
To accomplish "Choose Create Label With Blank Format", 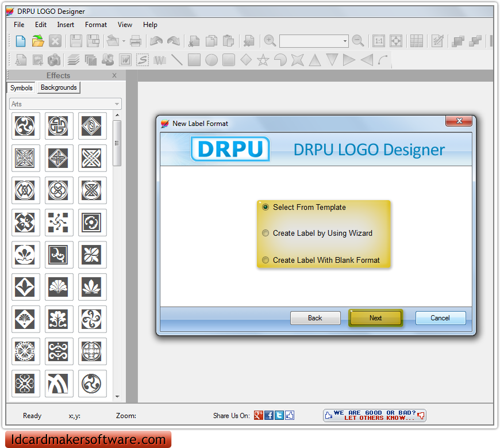I will coord(266,259).
